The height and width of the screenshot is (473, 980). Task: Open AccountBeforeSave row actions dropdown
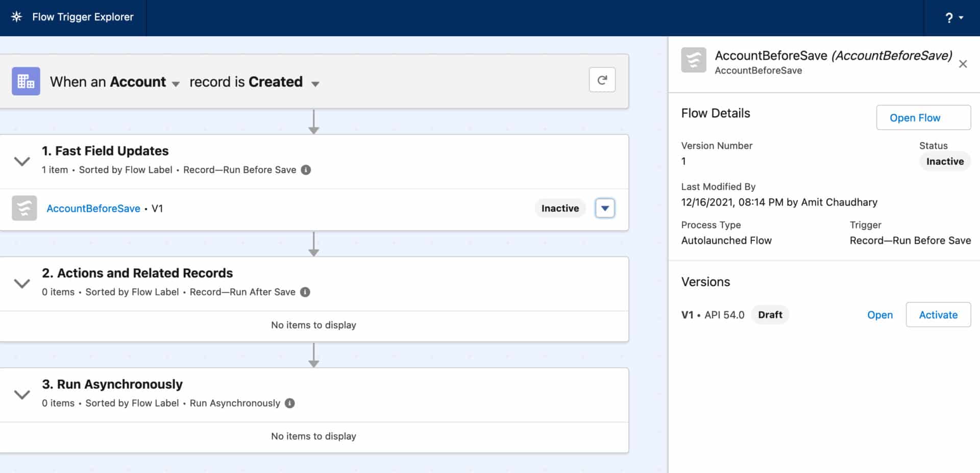605,208
